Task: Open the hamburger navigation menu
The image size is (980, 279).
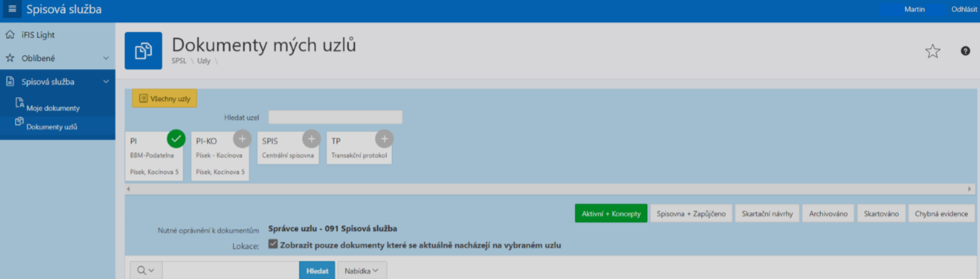Action: pyautogui.click(x=11, y=10)
